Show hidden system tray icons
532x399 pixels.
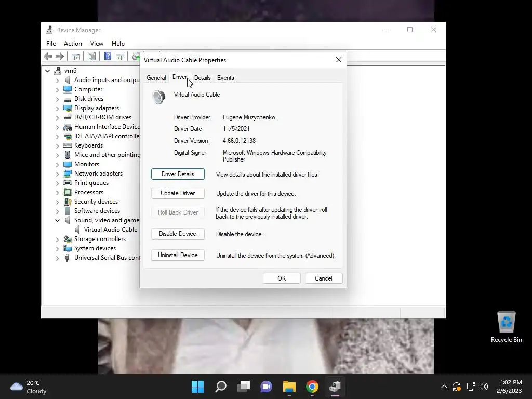pyautogui.click(x=444, y=387)
